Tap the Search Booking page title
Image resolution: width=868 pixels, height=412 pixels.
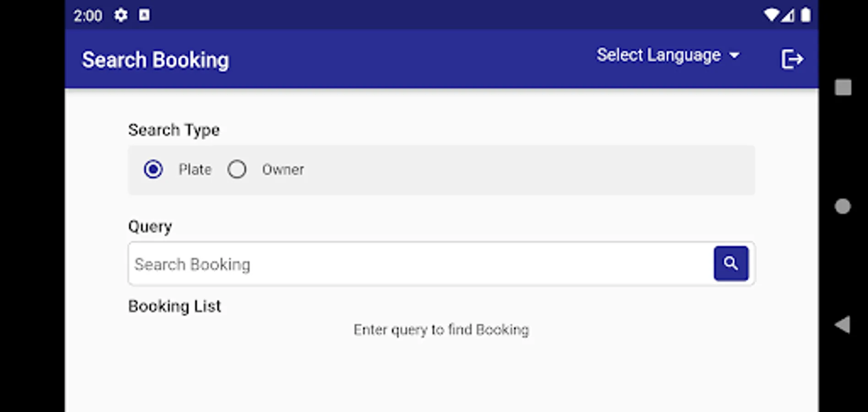coord(156,60)
